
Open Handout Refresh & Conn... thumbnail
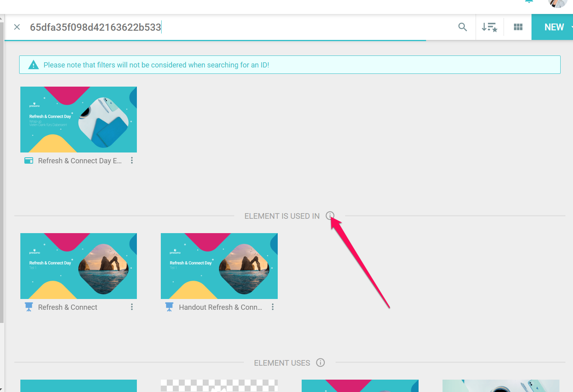[x=219, y=266]
